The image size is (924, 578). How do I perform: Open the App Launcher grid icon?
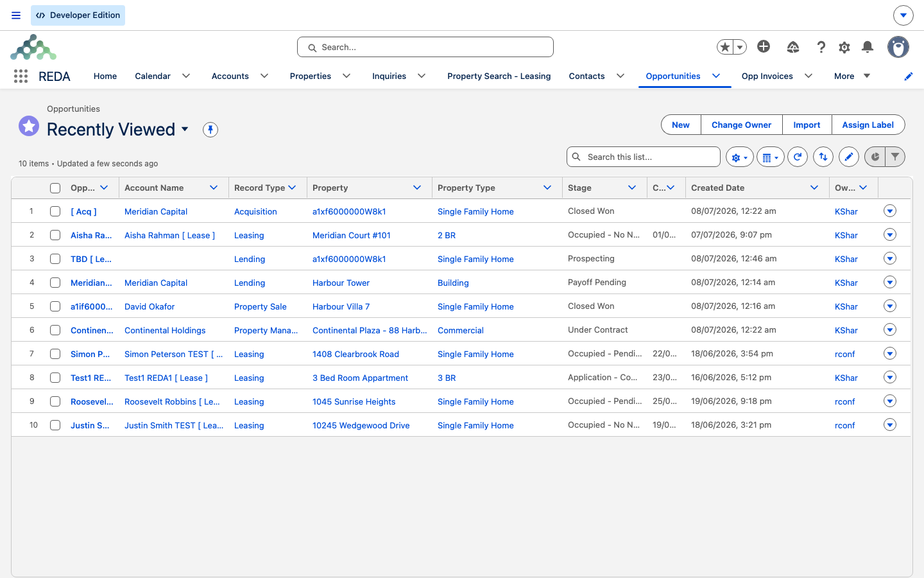[21, 76]
